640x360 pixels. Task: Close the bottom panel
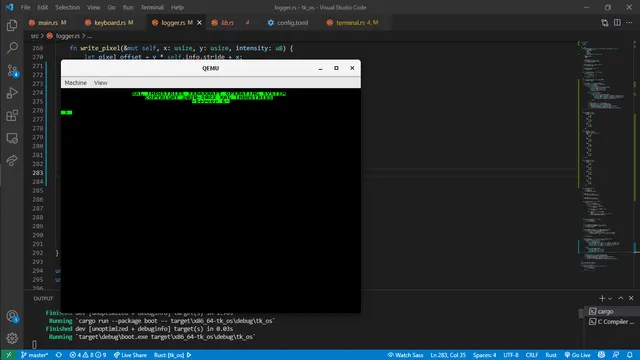click(631, 298)
